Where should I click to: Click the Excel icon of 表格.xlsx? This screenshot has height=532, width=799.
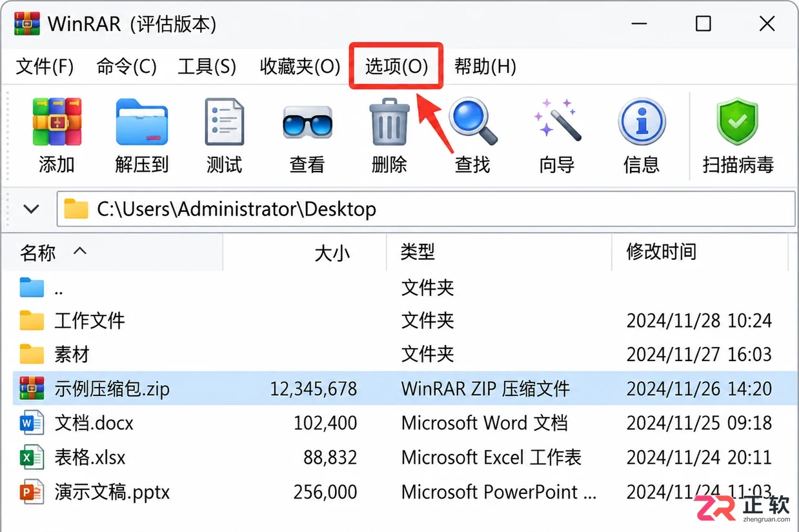(x=32, y=457)
